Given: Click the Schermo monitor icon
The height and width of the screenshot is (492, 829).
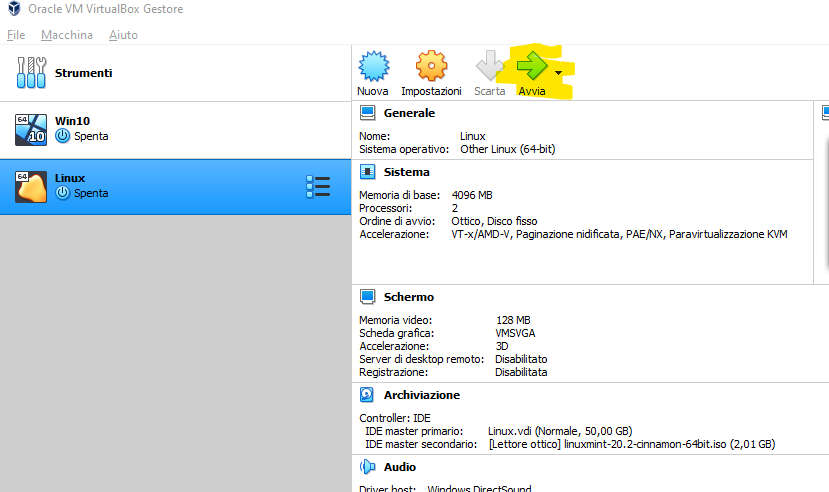Looking at the screenshot, I should [367, 296].
